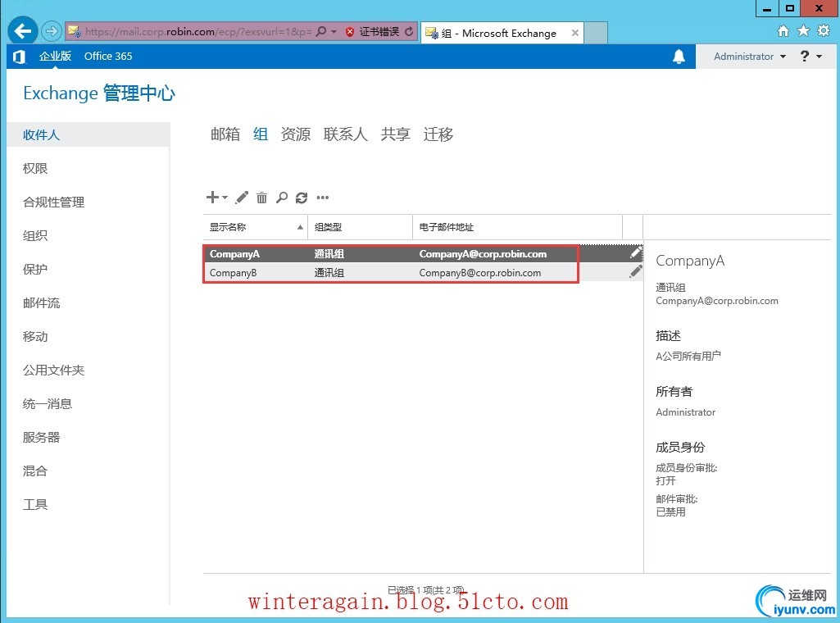Sort by the 组类型 column header
This screenshot has height=623, width=840.
click(x=361, y=227)
